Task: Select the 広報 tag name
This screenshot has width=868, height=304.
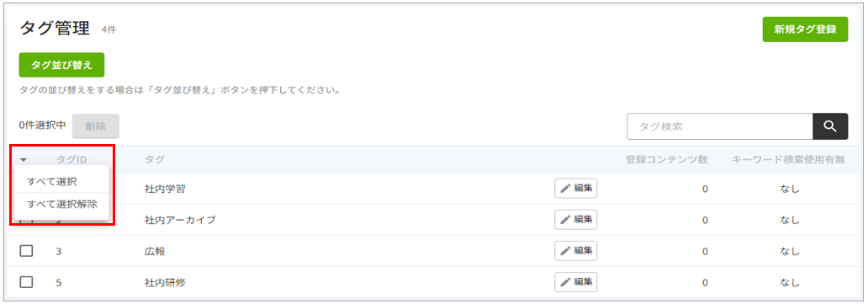Action: (x=155, y=251)
